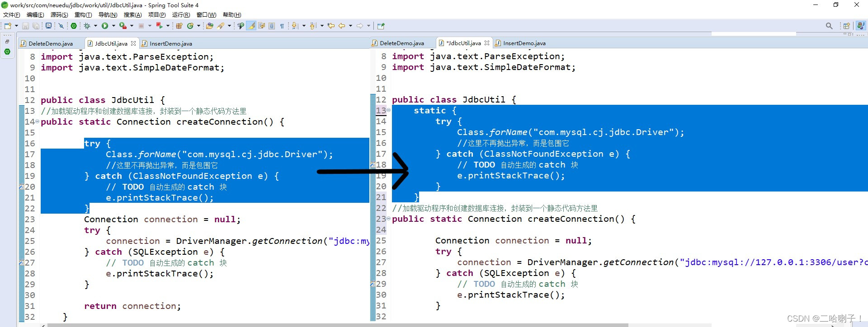Image resolution: width=868 pixels, height=327 pixels.
Task: Click the Open Type folder icon
Action: [209, 26]
